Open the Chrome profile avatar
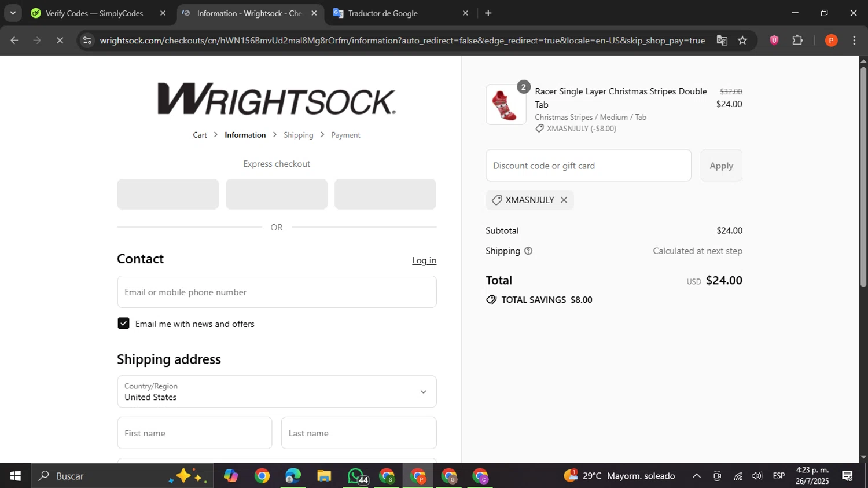The height and width of the screenshot is (488, 868). (x=831, y=41)
